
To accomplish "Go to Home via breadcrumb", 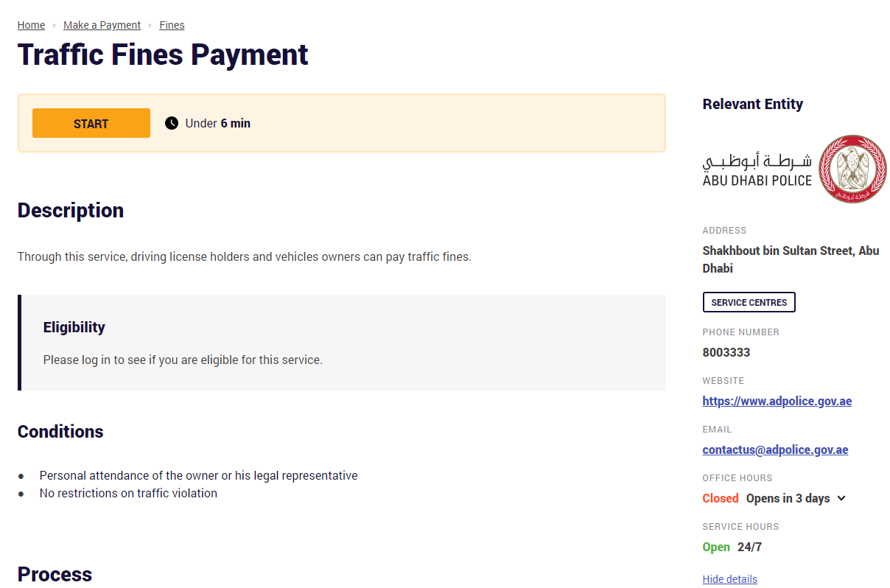I will pyautogui.click(x=31, y=24).
